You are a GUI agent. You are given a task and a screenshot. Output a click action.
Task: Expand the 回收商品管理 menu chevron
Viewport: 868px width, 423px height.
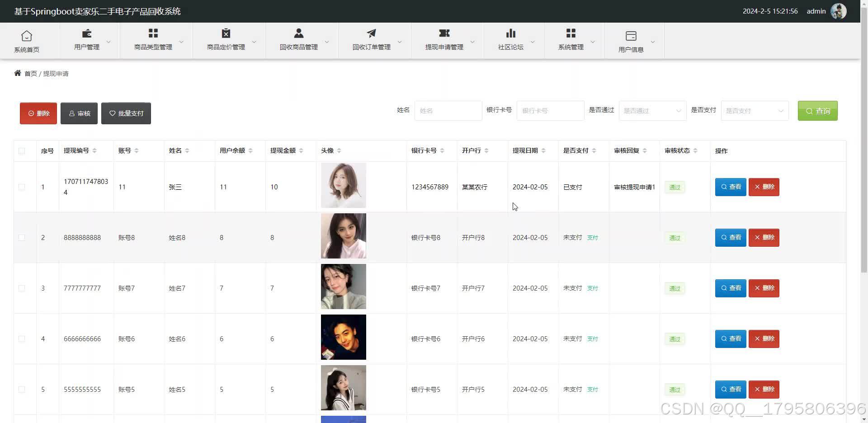click(x=327, y=42)
